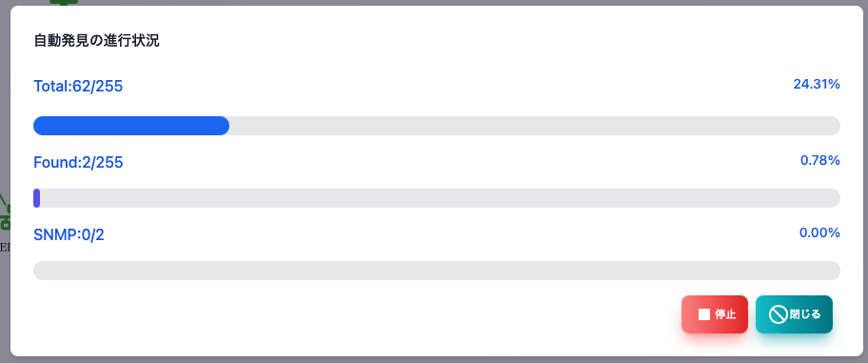This screenshot has width=868, height=363.
Task: Click the 0.00% percentage text
Action: 819,232
